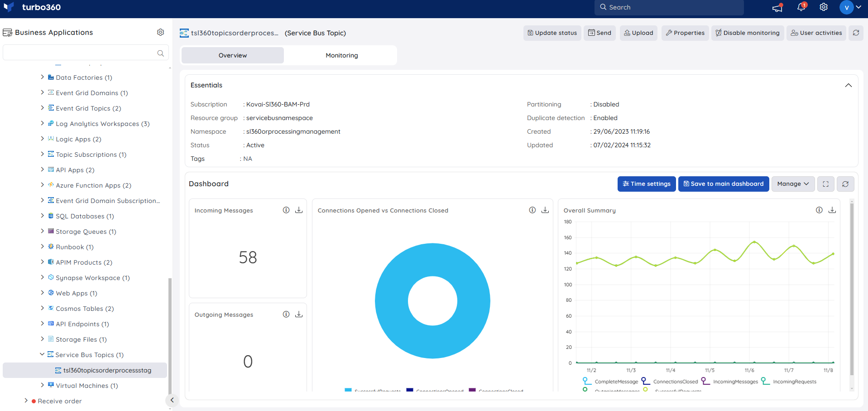Click the Upload button
The height and width of the screenshot is (411, 868).
638,33
